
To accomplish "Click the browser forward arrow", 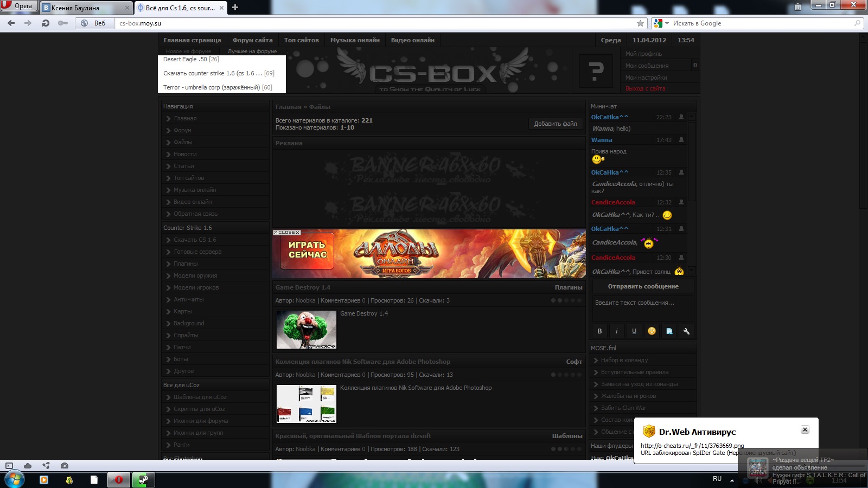I will coord(28,23).
